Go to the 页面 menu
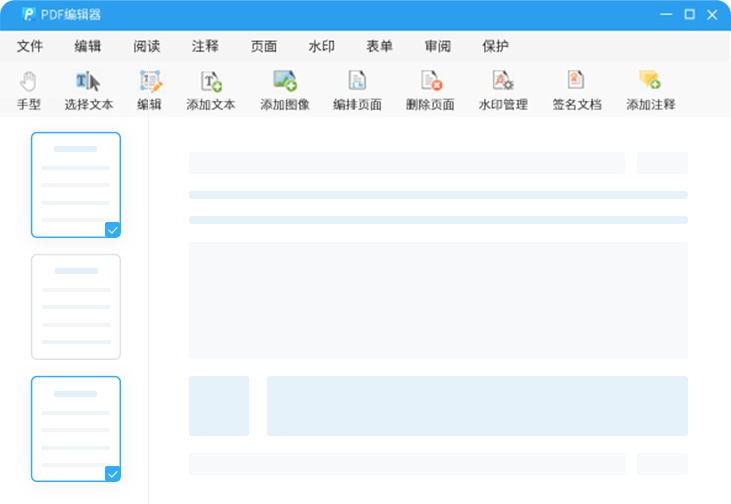The width and height of the screenshot is (731, 504). 264,46
